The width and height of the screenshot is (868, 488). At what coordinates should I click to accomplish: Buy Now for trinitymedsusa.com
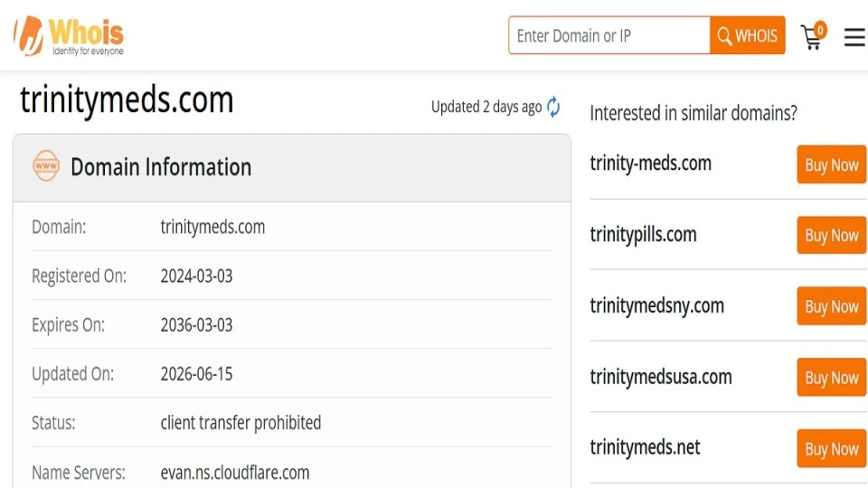[832, 378]
